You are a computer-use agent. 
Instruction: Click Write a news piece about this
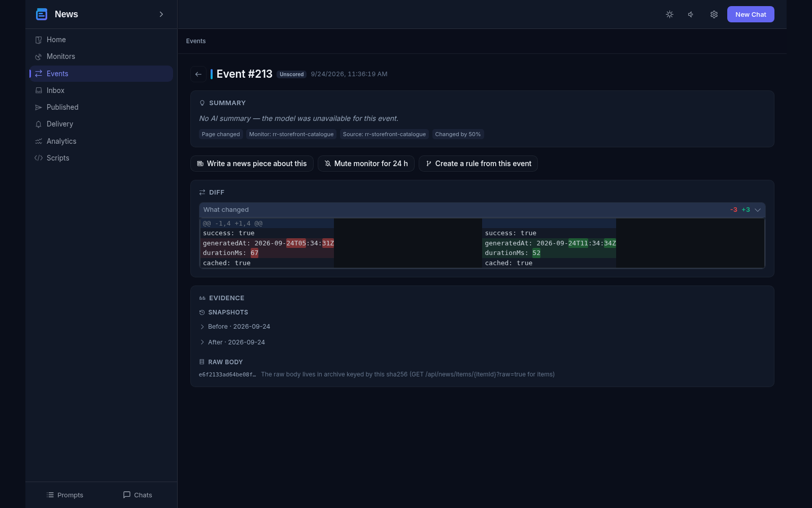pos(252,164)
